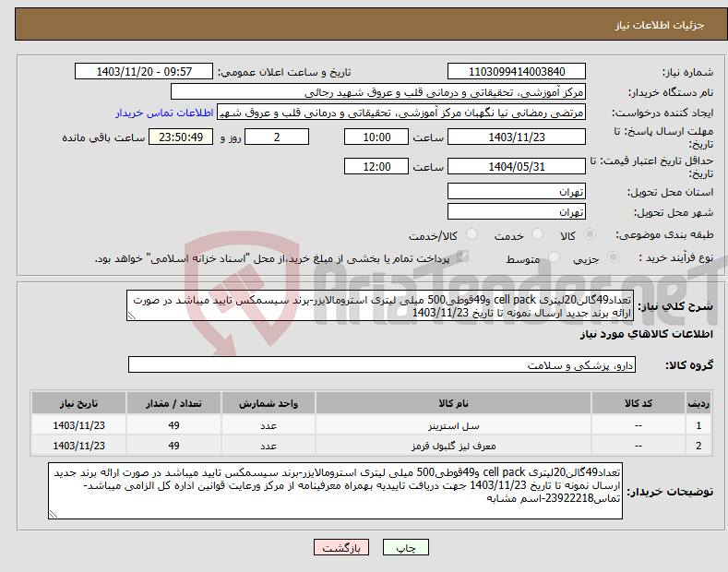Click the deadline time 10:00 field
728x572 pixels.
[376, 137]
